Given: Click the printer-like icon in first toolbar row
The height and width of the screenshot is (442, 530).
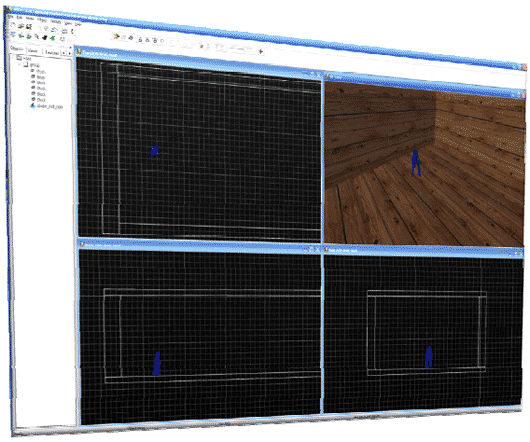Looking at the screenshot, I should 64,31.
